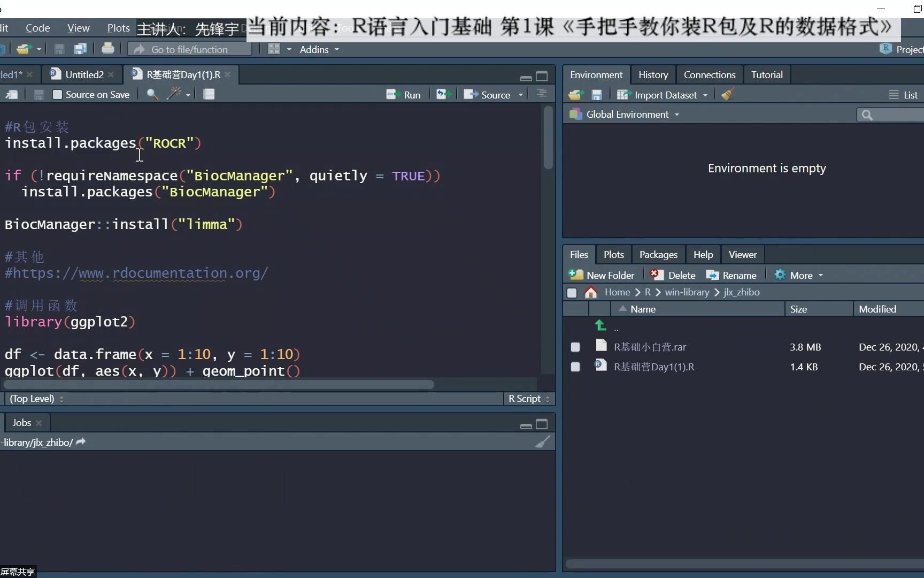Expand the Source button dropdown arrow
This screenshot has width=924, height=578.
click(x=521, y=94)
